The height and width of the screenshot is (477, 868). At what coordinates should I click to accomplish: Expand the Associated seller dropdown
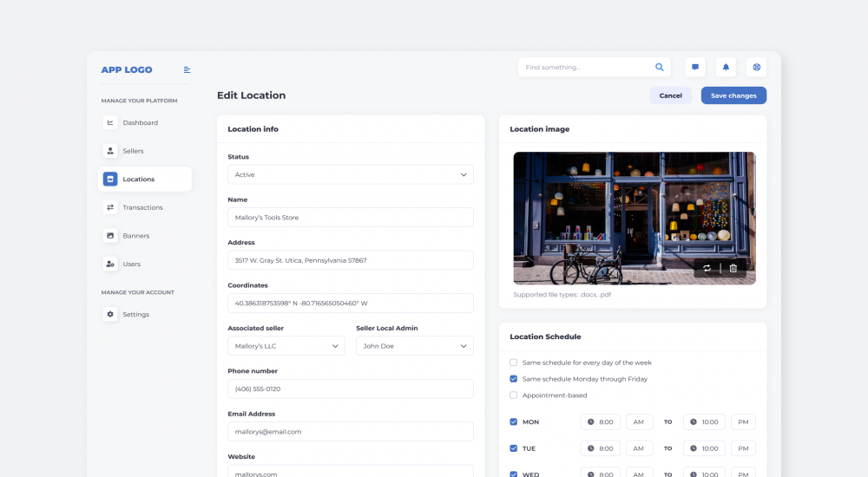pyautogui.click(x=286, y=346)
